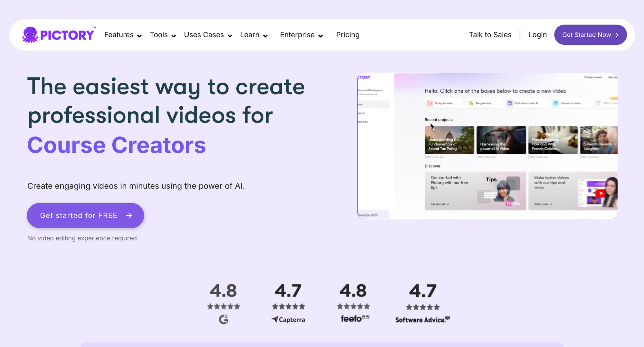Click the Capterra logo
The width and height of the screenshot is (644, 347).
pyautogui.click(x=288, y=319)
